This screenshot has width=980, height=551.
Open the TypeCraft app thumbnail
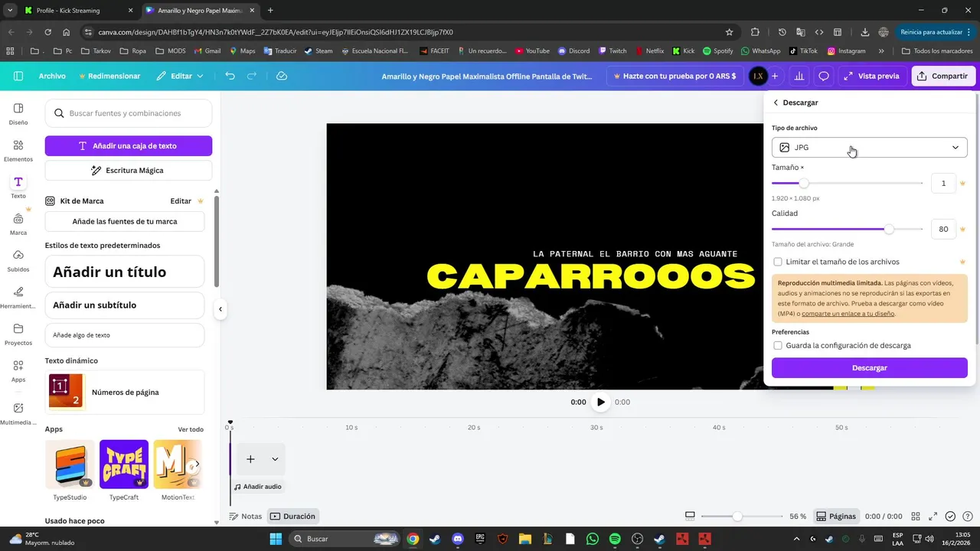tap(124, 465)
